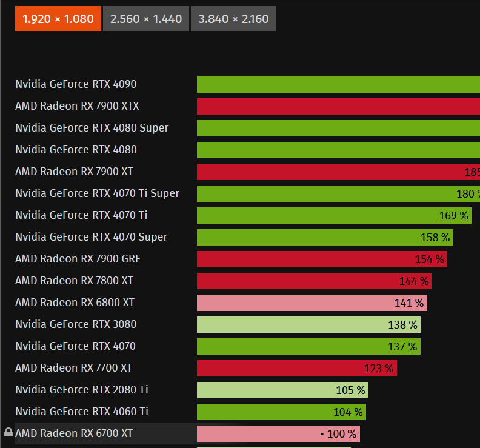Image resolution: width=480 pixels, height=448 pixels.
Task: Click the Nvidia GeForce RTX 4090 label
Action: [76, 84]
